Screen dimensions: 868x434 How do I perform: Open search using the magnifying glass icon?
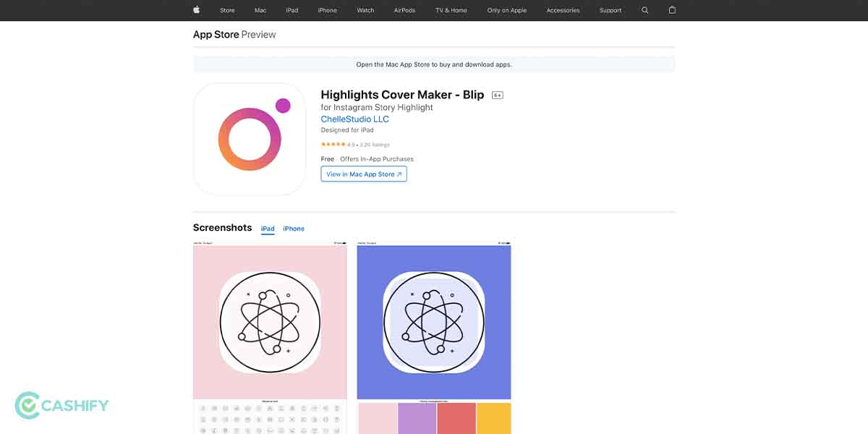pyautogui.click(x=644, y=10)
